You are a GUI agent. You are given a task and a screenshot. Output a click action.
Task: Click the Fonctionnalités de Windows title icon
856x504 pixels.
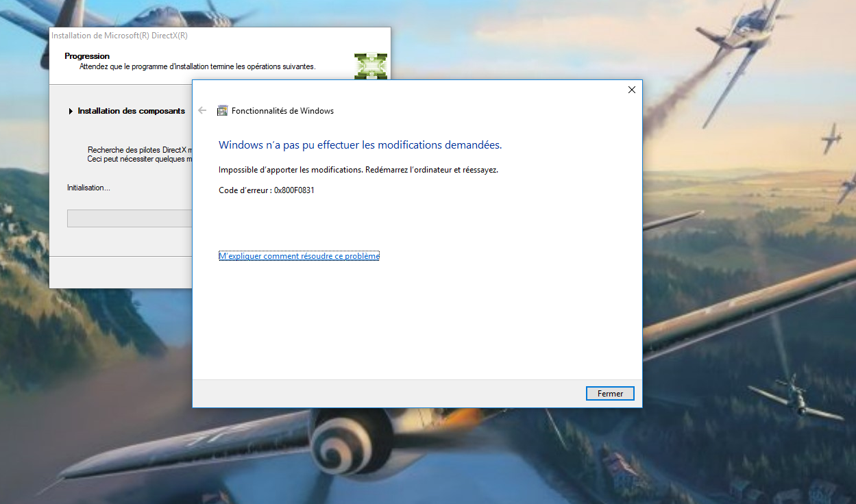coord(222,110)
